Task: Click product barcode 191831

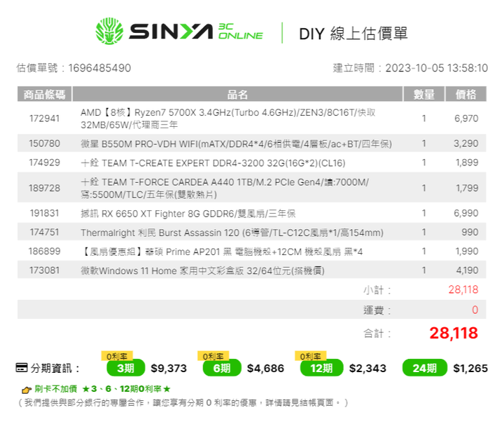Action: 44,213
